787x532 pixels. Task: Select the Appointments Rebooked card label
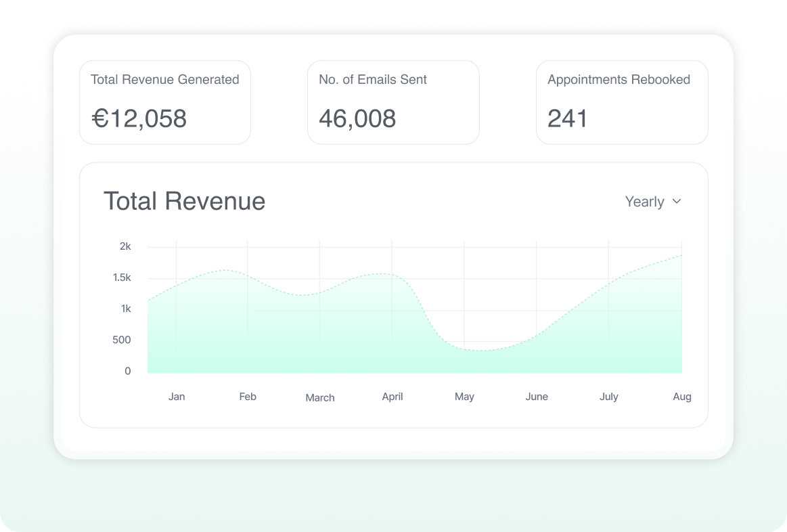[619, 80]
